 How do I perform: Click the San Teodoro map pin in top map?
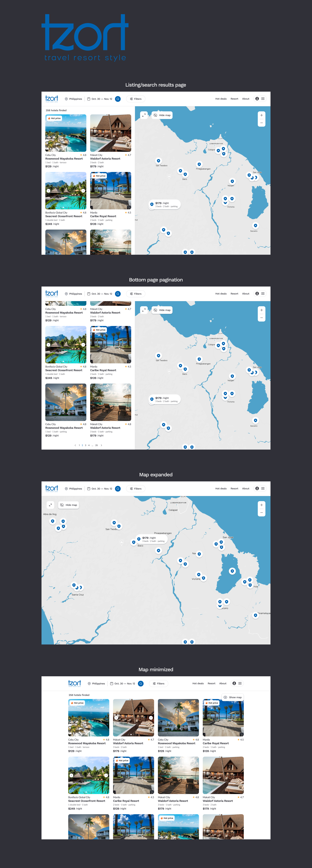point(158,161)
